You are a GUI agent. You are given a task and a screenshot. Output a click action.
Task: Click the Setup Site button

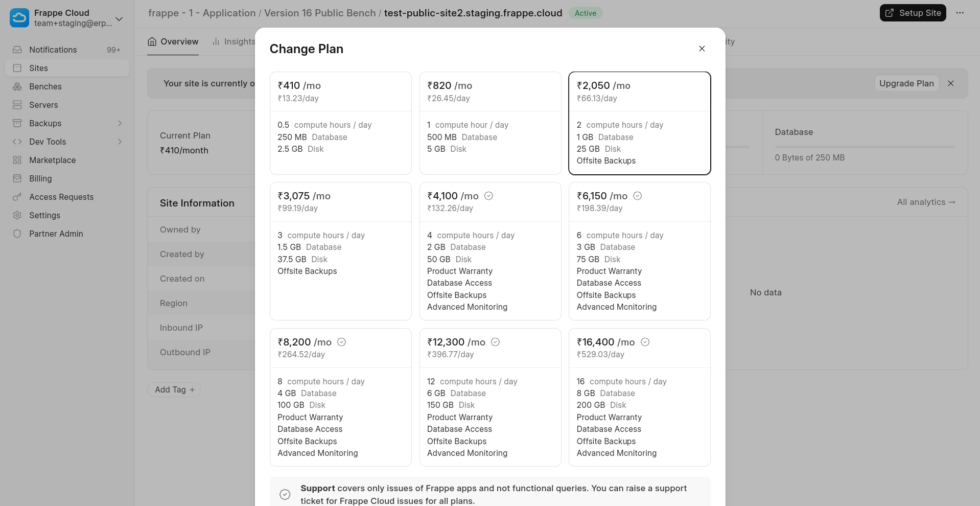point(913,13)
